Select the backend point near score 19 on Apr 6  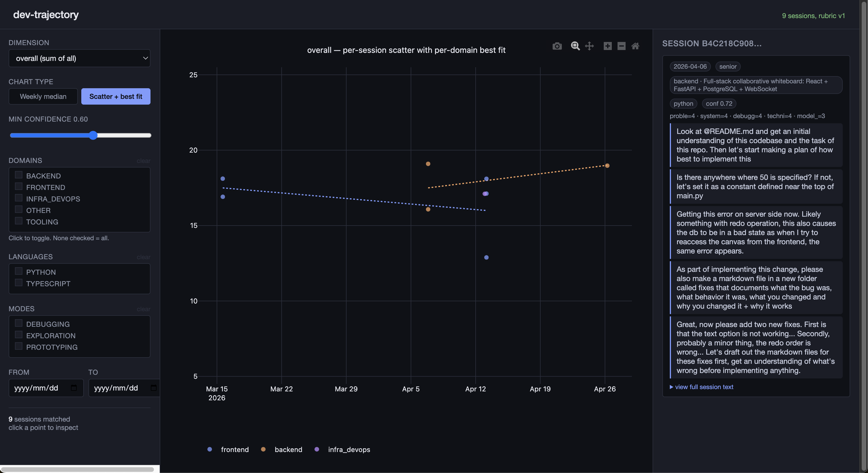pyautogui.click(x=428, y=164)
